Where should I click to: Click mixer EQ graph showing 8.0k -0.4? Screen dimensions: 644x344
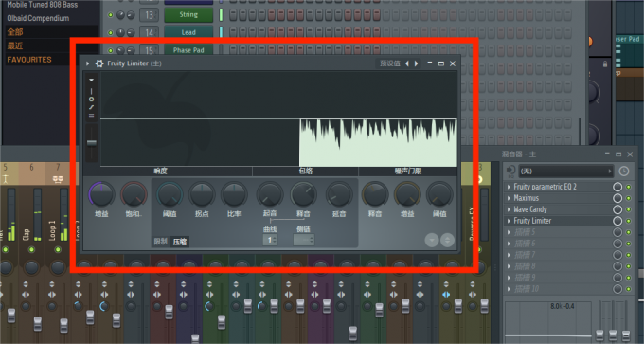548,322
